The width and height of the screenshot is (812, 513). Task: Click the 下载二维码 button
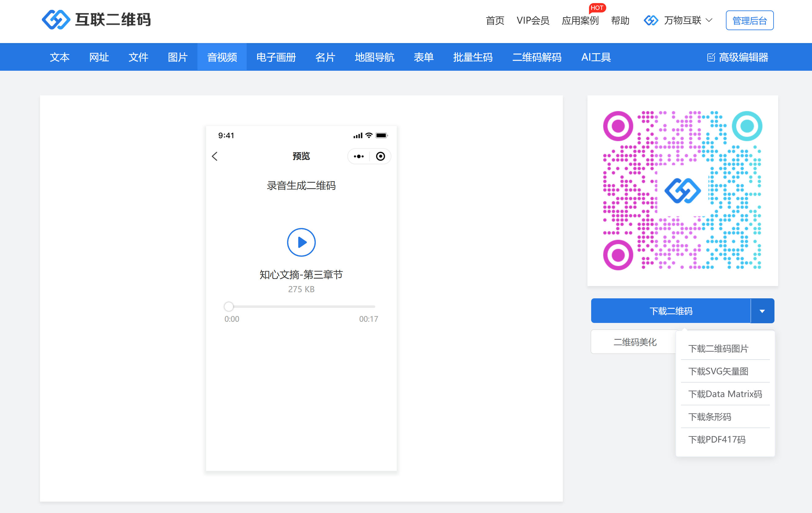[671, 311]
